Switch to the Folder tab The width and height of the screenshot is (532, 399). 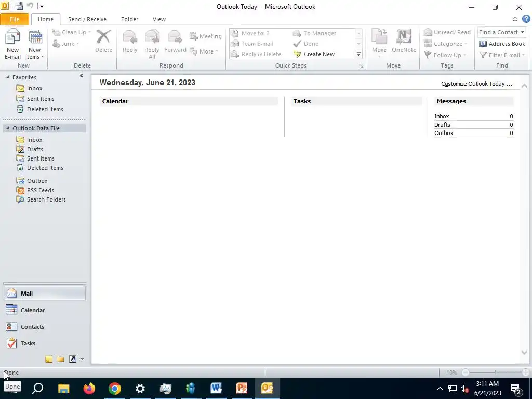(129, 19)
